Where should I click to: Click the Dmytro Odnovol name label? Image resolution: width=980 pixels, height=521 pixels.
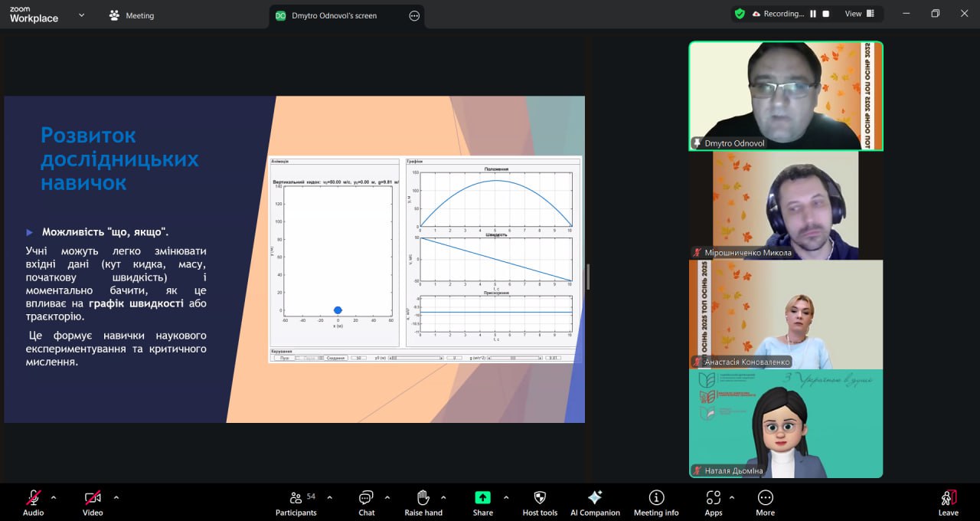[x=734, y=143]
